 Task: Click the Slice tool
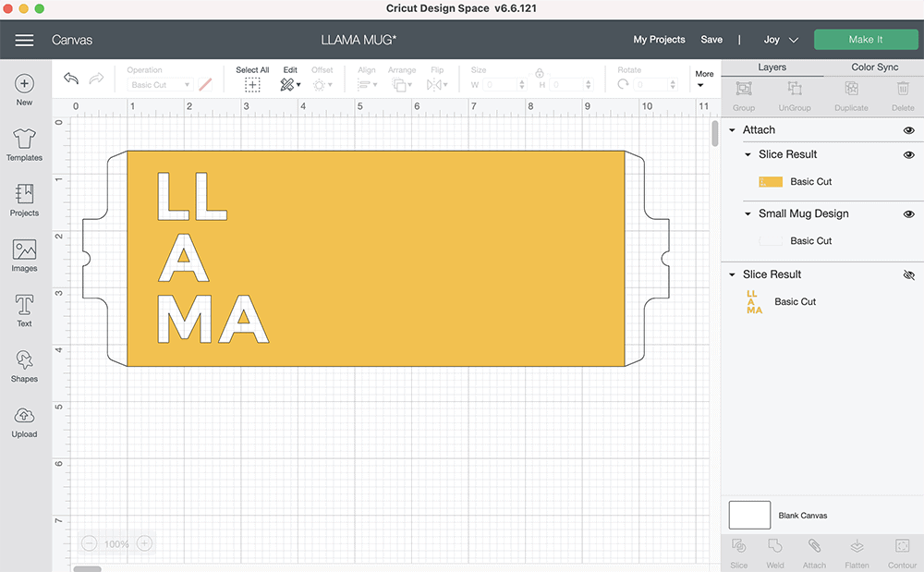click(739, 554)
